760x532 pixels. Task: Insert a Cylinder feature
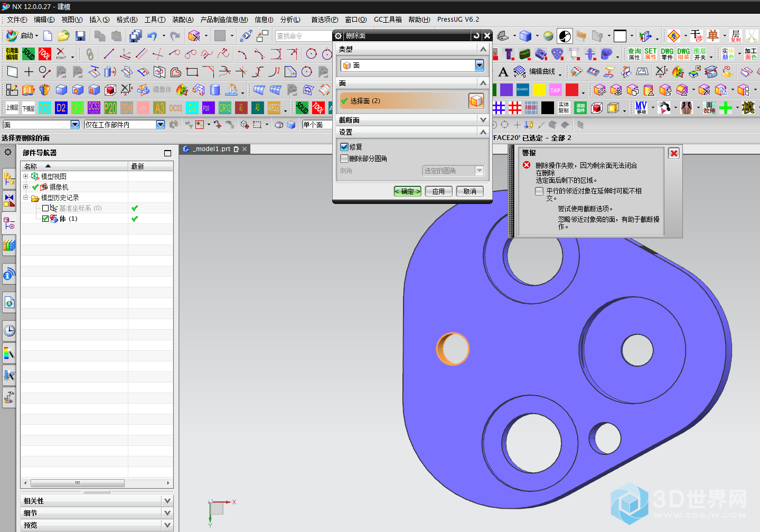pyautogui.click(x=215, y=90)
